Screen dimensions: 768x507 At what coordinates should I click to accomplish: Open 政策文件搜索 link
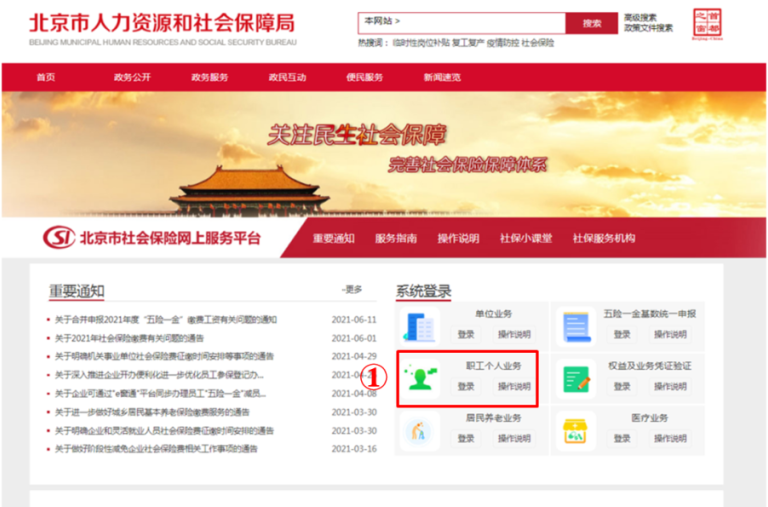click(x=648, y=28)
